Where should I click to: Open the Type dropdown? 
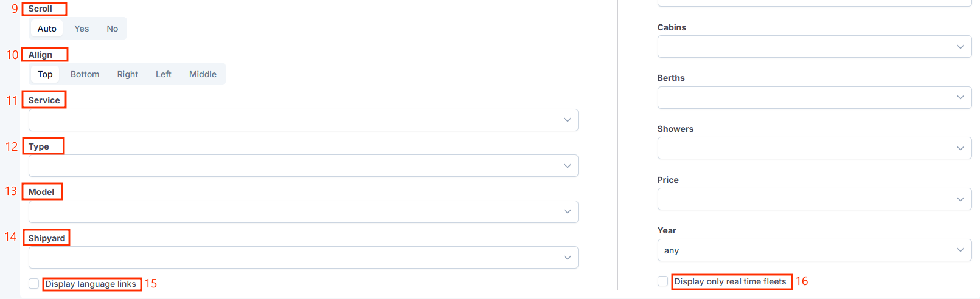tap(303, 166)
